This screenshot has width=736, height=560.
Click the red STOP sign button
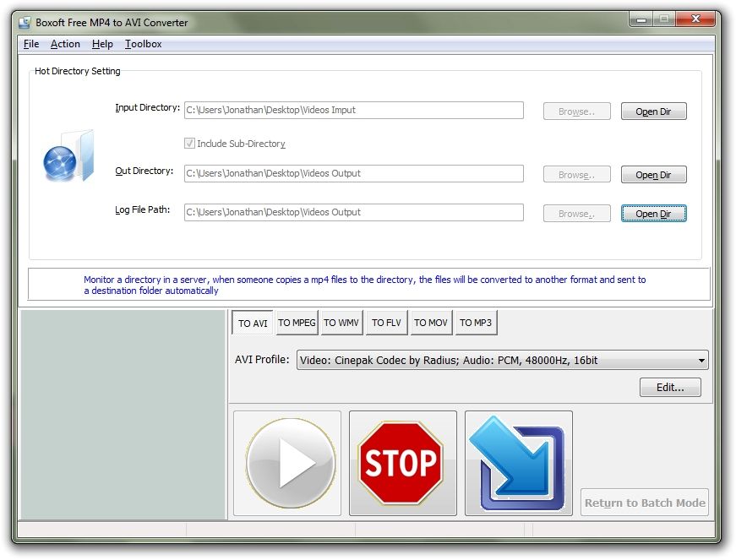point(403,464)
